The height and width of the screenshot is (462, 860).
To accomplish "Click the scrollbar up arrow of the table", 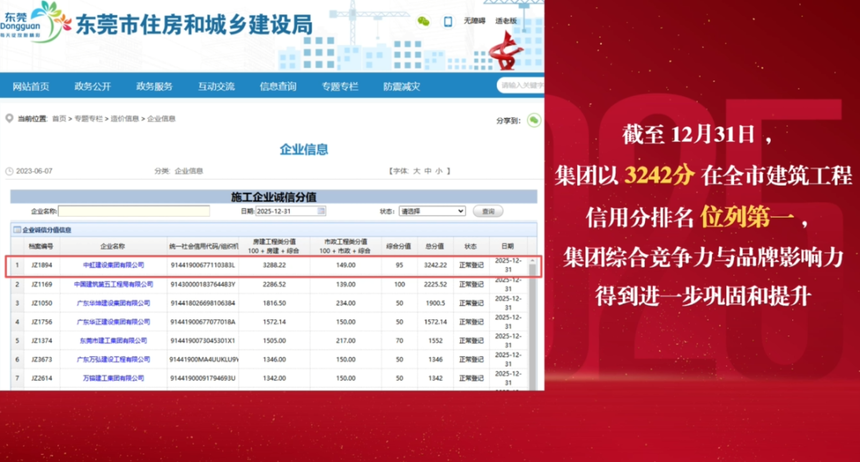I will pyautogui.click(x=532, y=260).
